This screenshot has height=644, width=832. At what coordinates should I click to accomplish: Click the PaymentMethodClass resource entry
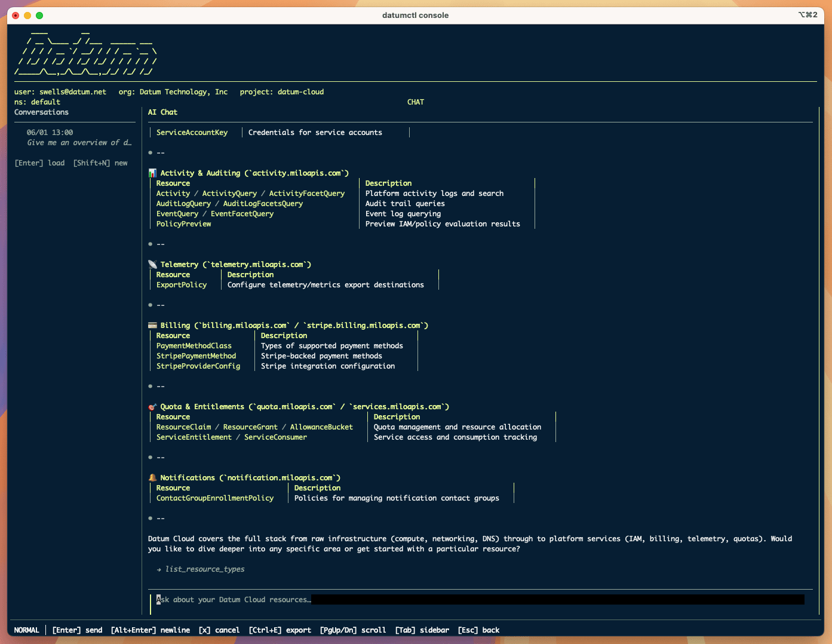click(194, 346)
